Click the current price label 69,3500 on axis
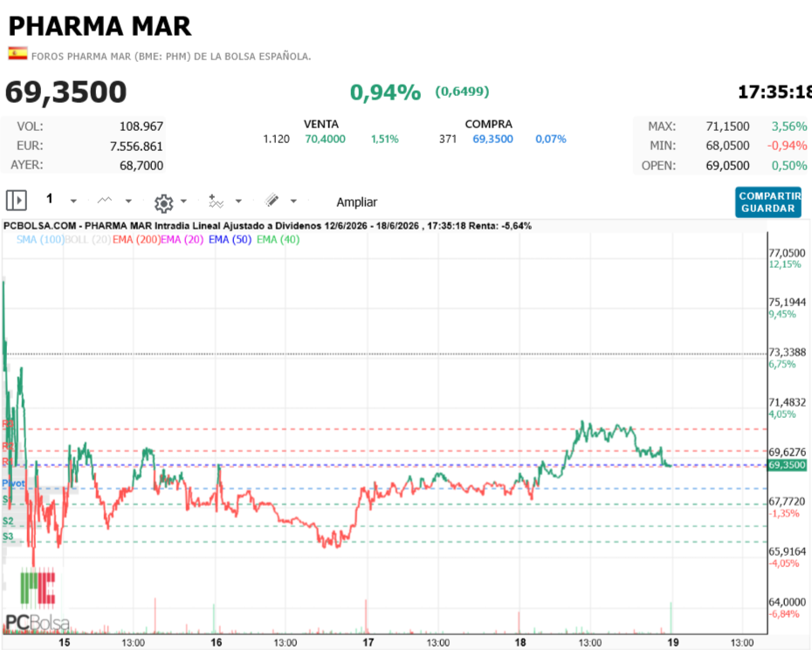 click(787, 465)
